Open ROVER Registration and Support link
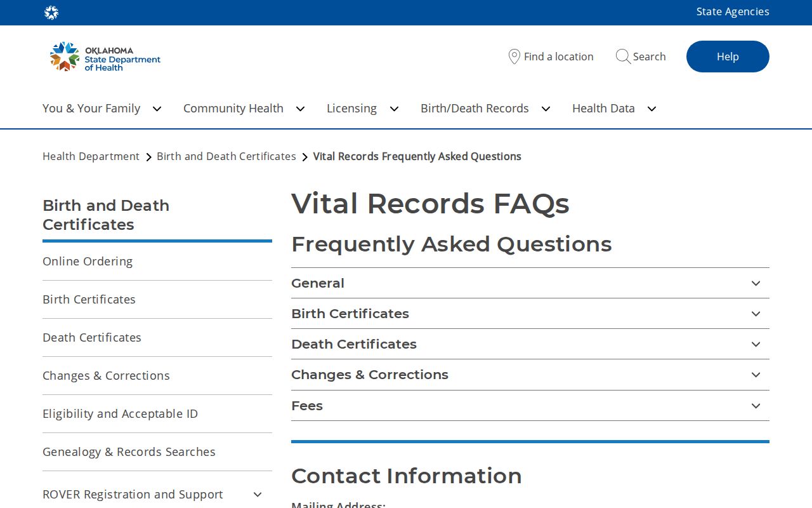This screenshot has height=508, width=812. point(133,494)
